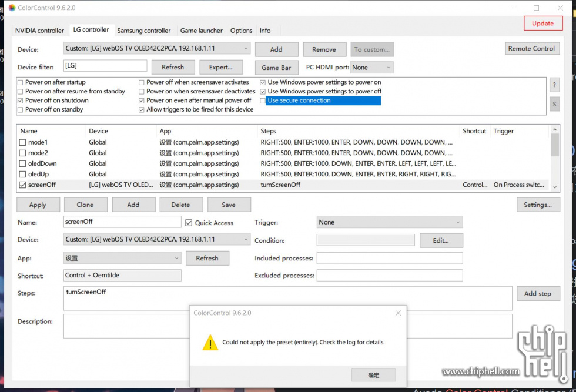Close the warning dialog with the X
The height and width of the screenshot is (392, 576).
398,313
